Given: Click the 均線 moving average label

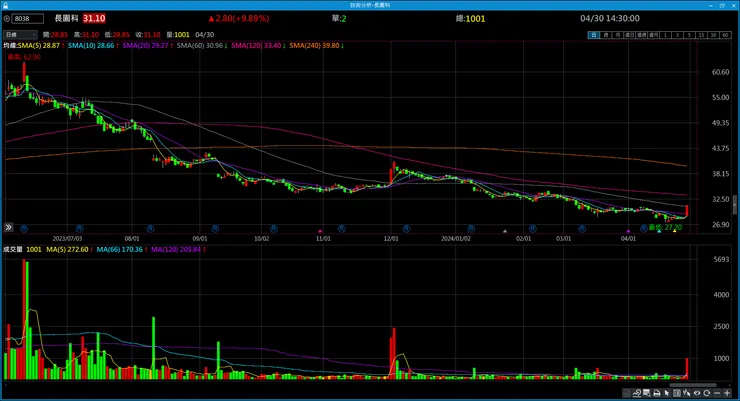Looking at the screenshot, I should (10, 46).
